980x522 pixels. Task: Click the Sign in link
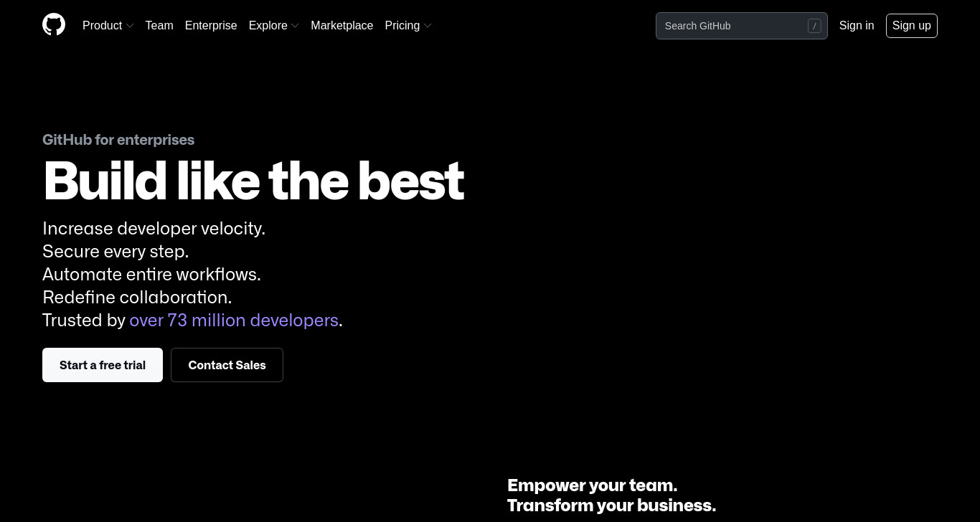(857, 25)
